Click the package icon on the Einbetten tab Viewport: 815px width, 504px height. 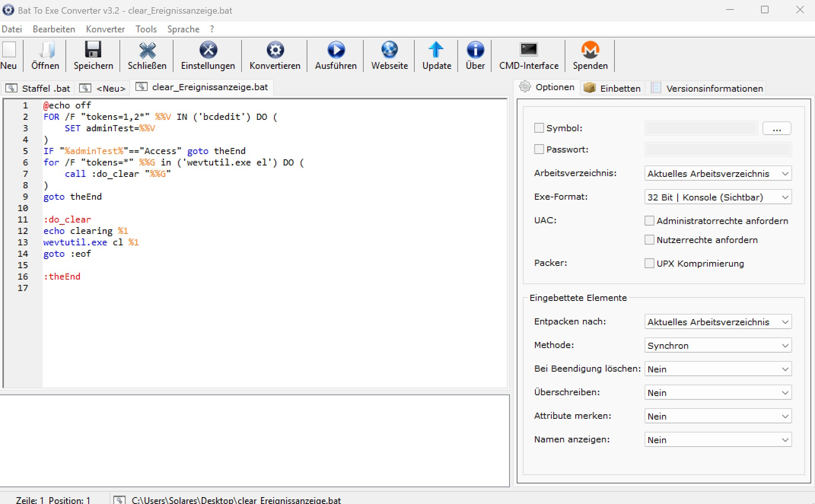590,88
